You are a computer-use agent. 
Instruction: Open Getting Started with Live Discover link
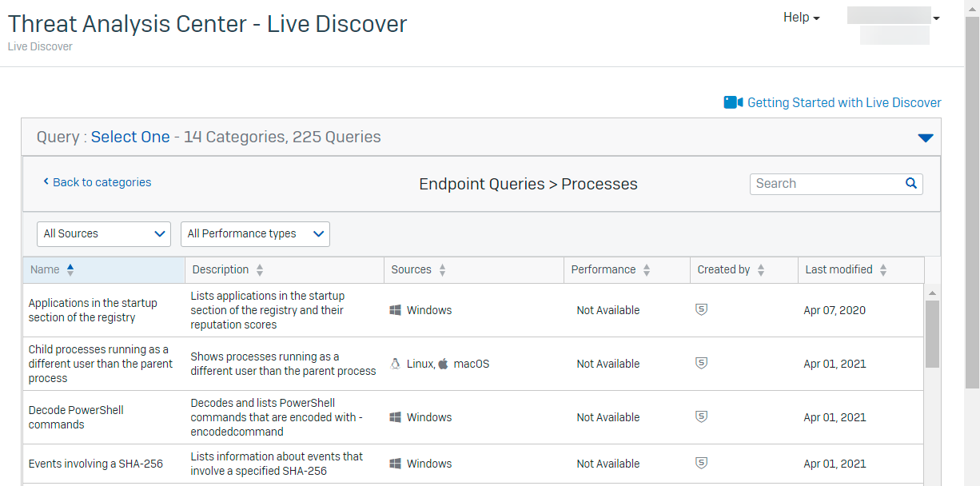tap(843, 102)
